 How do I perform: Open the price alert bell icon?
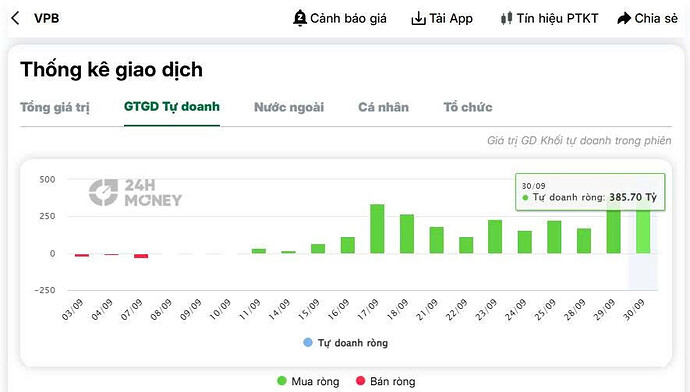pos(300,18)
